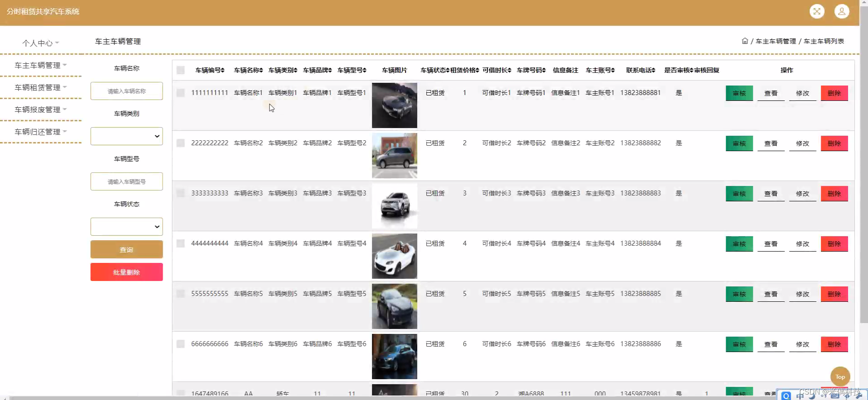868x400 pixels.
Task: Click 查看 for row 5555555555
Action: (x=771, y=294)
